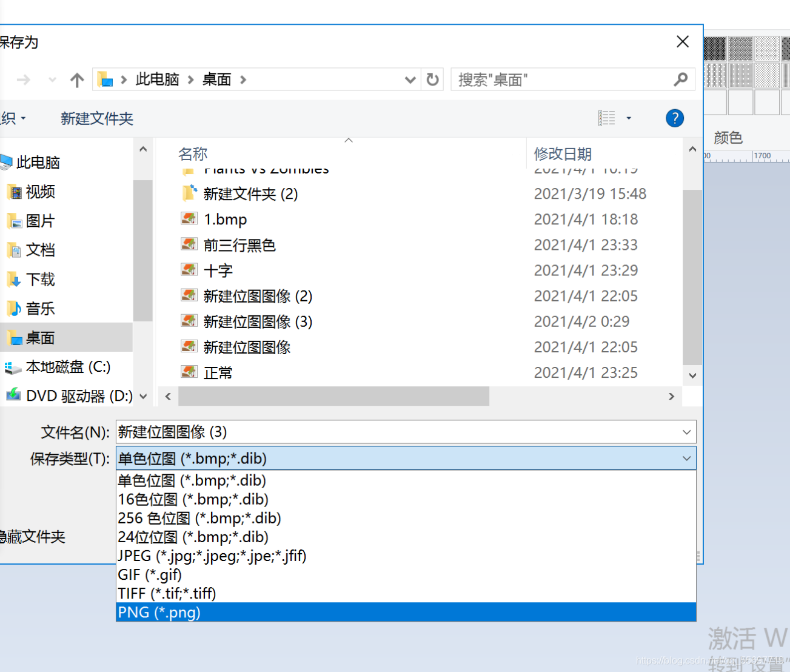
Task: Go up one folder level arrow
Action: point(77,80)
